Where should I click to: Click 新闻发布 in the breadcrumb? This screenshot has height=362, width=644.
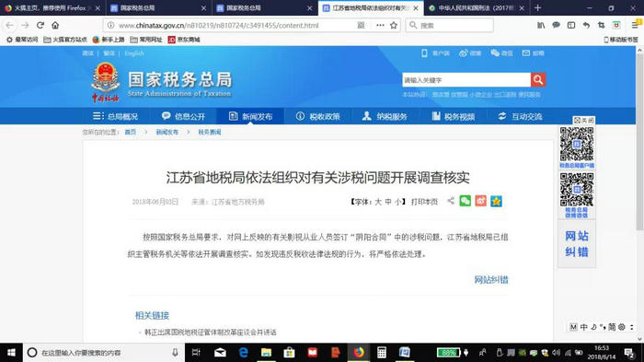point(167,132)
